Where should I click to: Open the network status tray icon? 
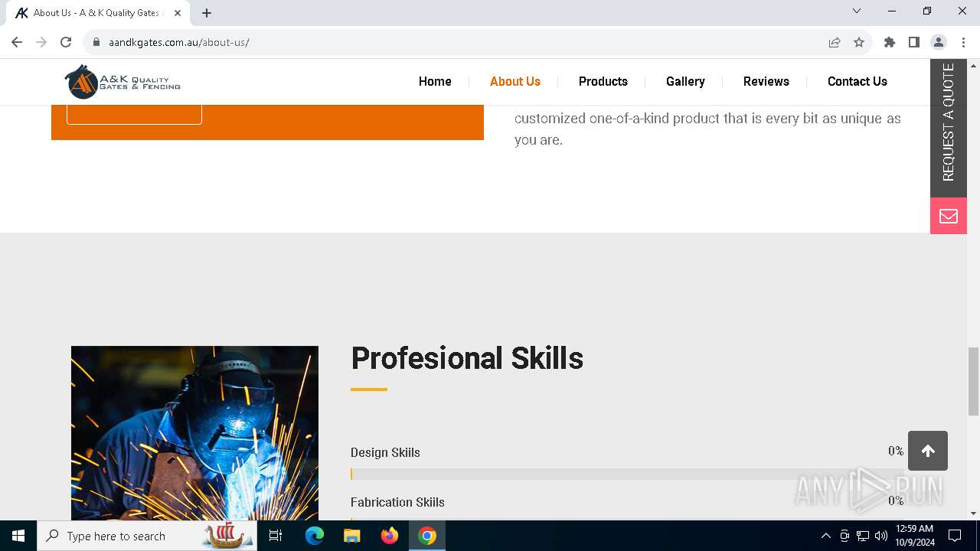coord(863,536)
